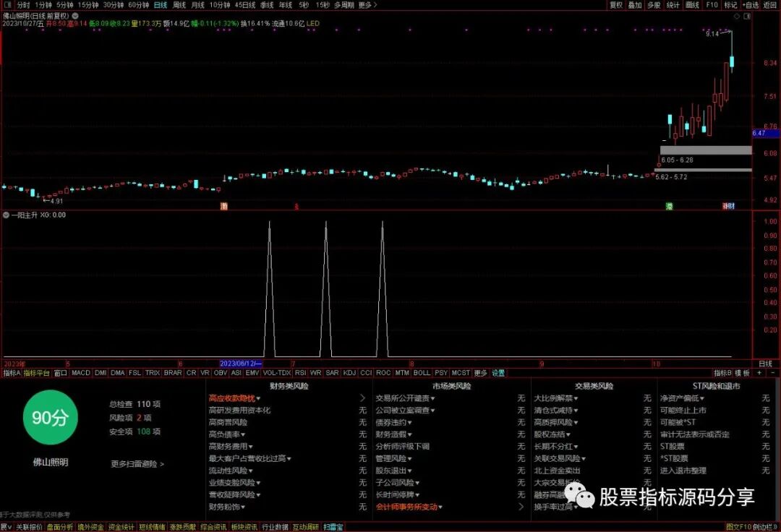Screen dimensions: 781x532
Task: Click 窗口 in indicator bar
Action: [x=60, y=373]
